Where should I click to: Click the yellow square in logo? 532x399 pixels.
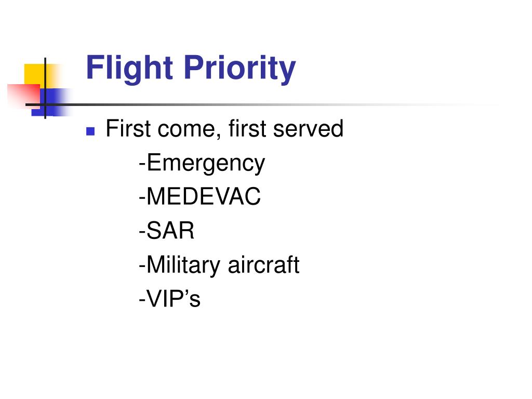[37, 75]
